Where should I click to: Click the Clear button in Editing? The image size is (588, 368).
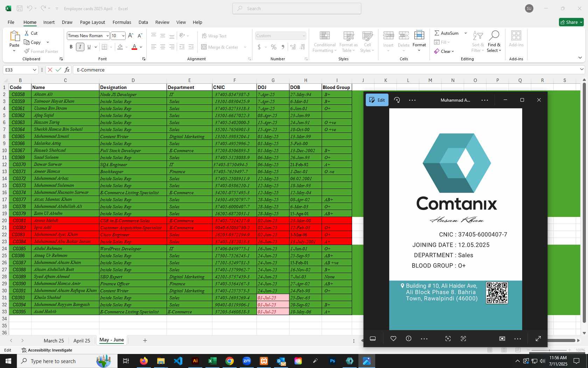[444, 51]
